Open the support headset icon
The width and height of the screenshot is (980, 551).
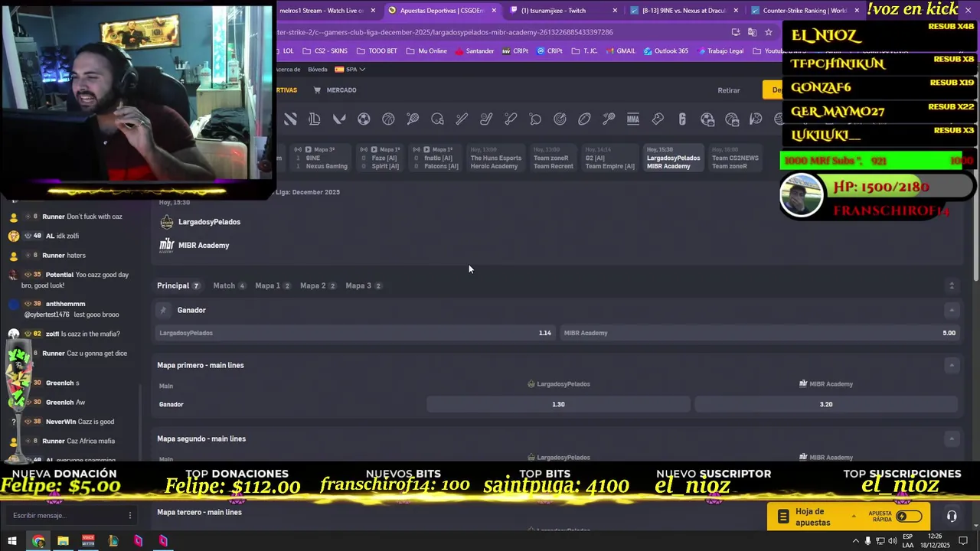(952, 517)
